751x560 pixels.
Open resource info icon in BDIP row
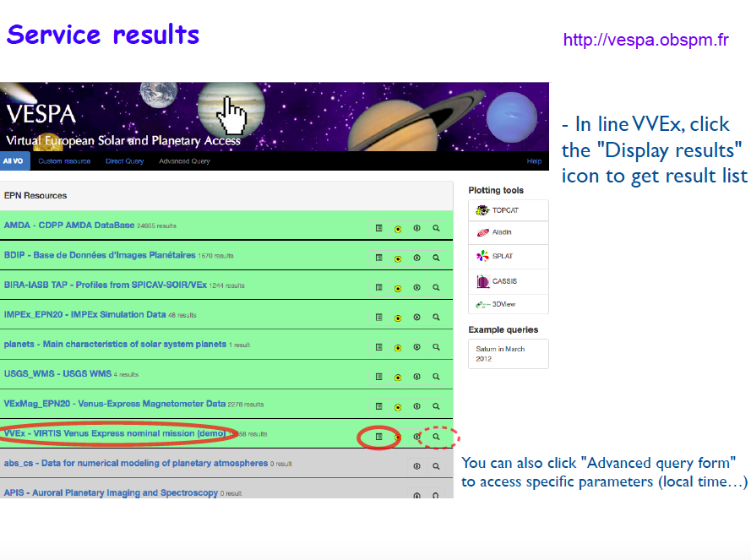(417, 258)
